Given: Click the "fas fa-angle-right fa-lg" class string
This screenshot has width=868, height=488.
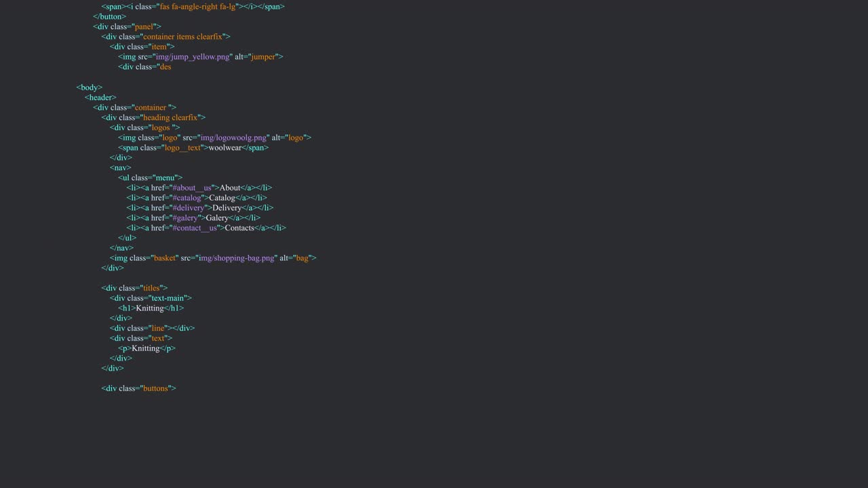Looking at the screenshot, I should click(x=197, y=6).
